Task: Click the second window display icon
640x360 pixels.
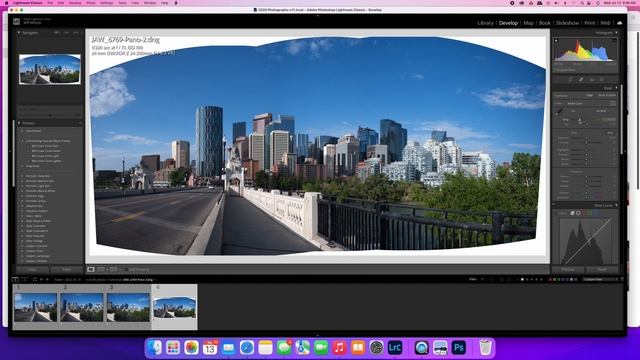Action: click(25, 280)
